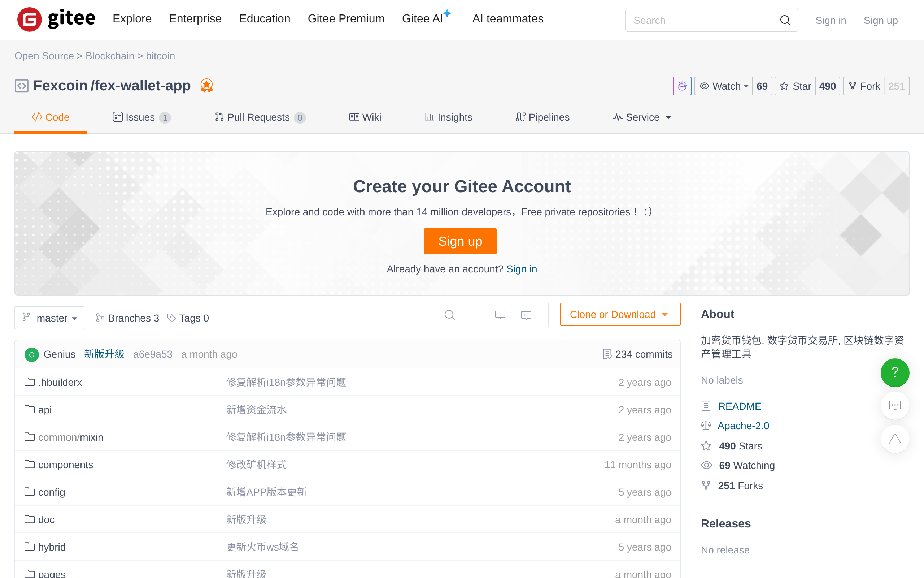This screenshot has width=924, height=578.
Task: Open Gitee Premium in header
Action: (x=346, y=18)
